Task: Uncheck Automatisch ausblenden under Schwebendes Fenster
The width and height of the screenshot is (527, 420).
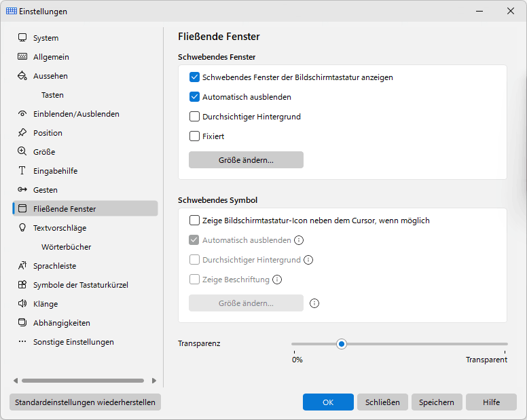Action: click(x=195, y=97)
